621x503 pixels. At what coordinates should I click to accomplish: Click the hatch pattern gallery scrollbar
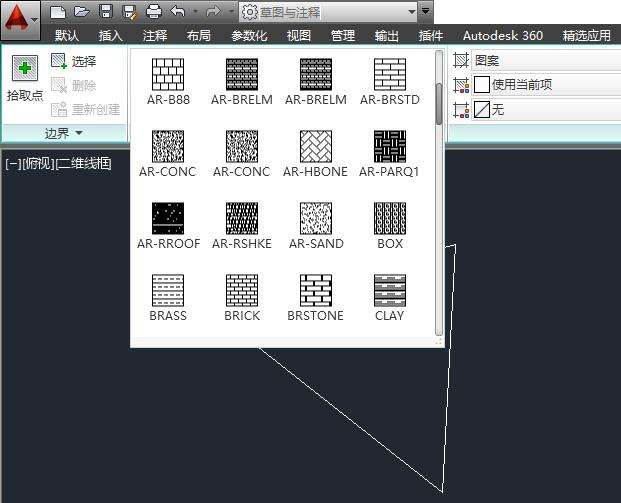coord(438,100)
